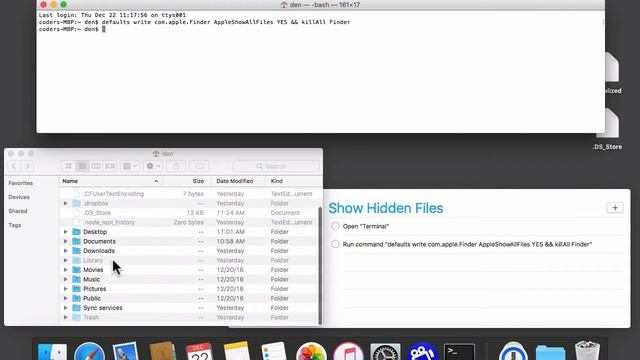Switch Finder to icon view
The image size is (640, 360).
[x=69, y=166]
